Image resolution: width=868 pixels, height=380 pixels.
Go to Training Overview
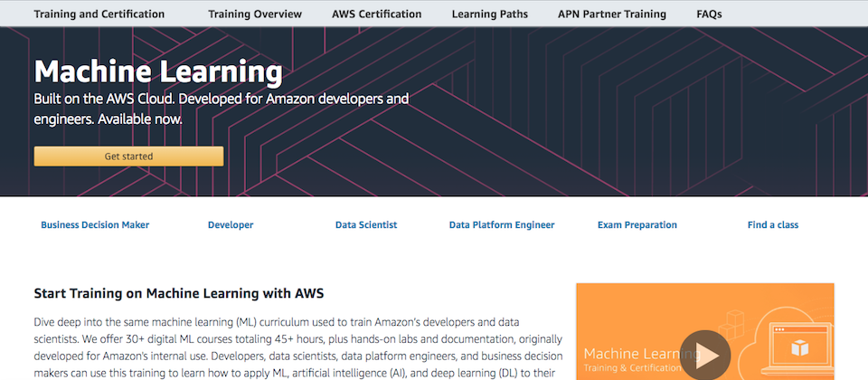(x=255, y=14)
